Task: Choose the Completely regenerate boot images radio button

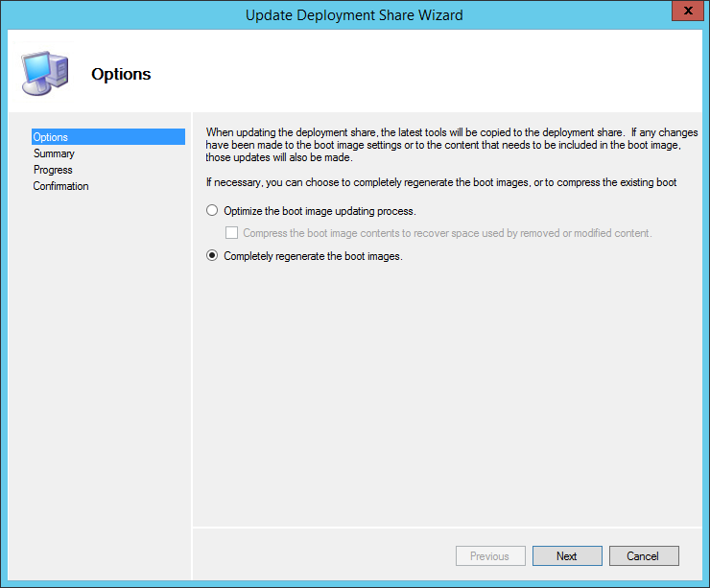Action: tap(212, 256)
